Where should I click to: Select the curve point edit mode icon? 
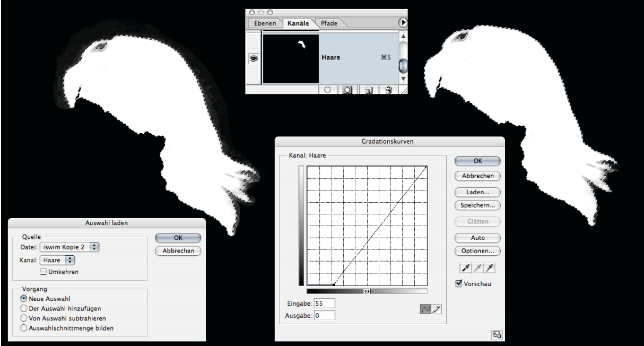pyautogui.click(x=425, y=309)
